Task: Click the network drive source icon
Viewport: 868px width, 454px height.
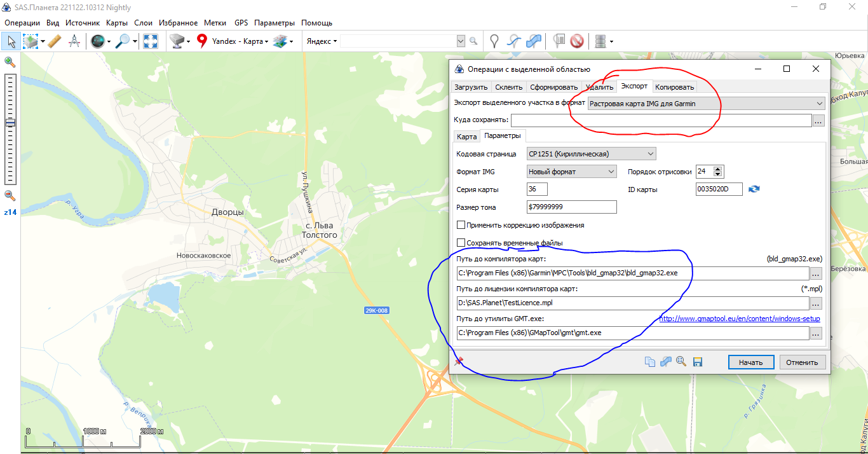Action: 177,41
